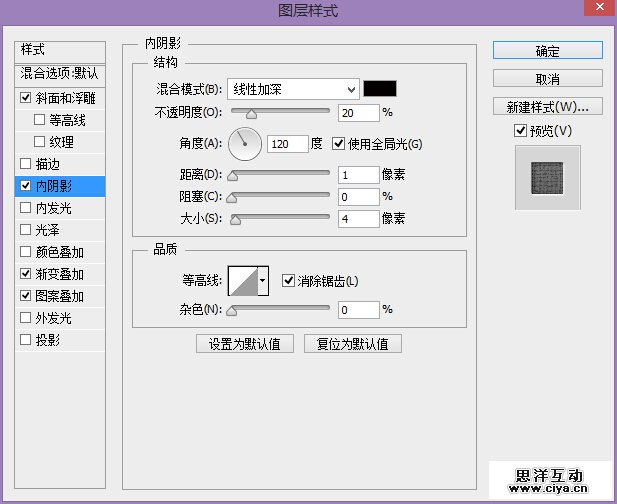Image resolution: width=617 pixels, height=504 pixels.
Task: Disable the 预览 checkbox
Action: 519,131
